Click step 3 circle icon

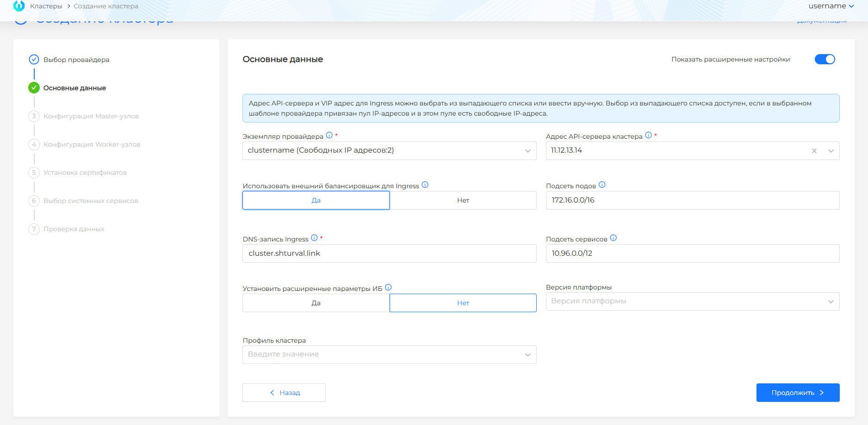coord(34,116)
